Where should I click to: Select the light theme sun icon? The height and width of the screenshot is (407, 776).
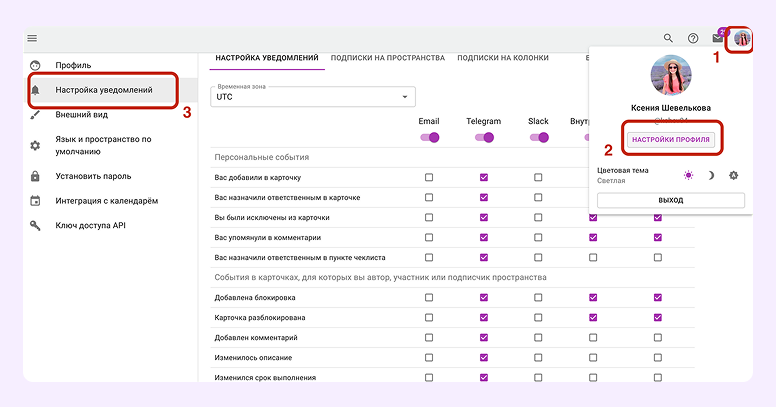click(688, 175)
